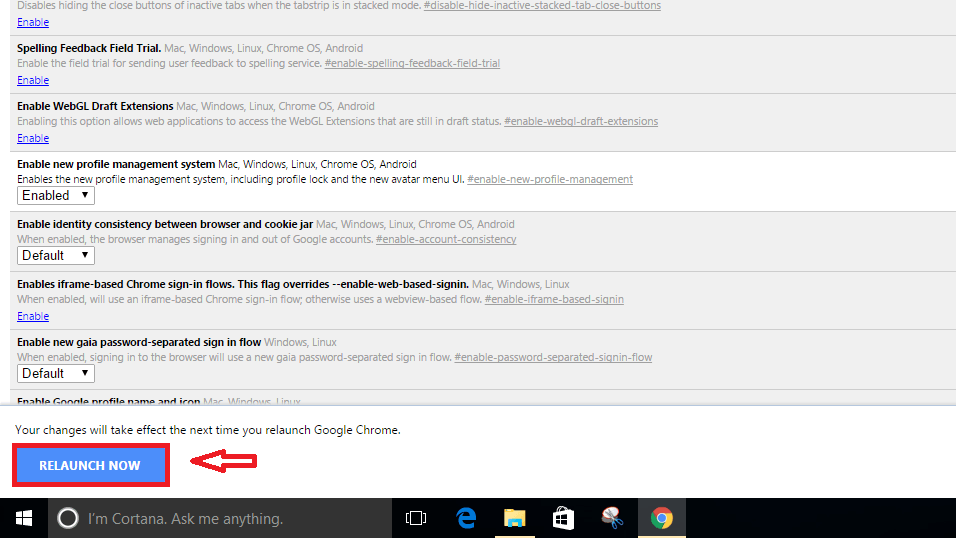Click 'Enable new gaia password-separated sign in flow' heading
This screenshot has width=956, height=538.
click(139, 342)
